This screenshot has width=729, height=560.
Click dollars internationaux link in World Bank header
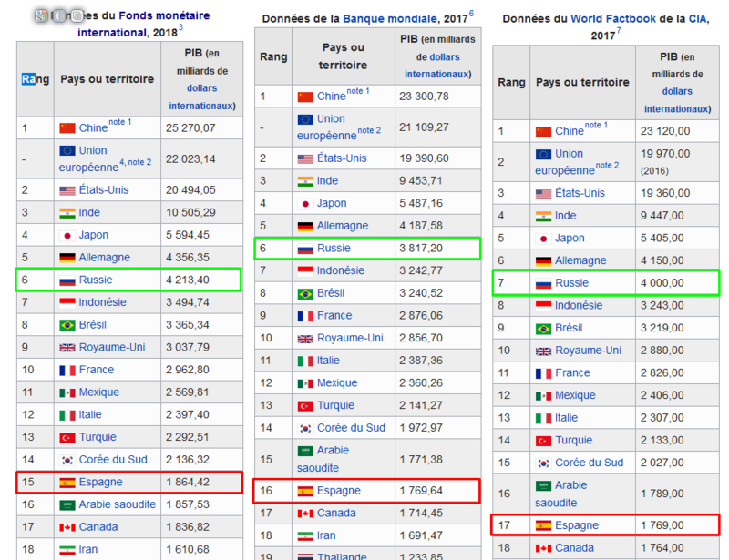pos(437,66)
